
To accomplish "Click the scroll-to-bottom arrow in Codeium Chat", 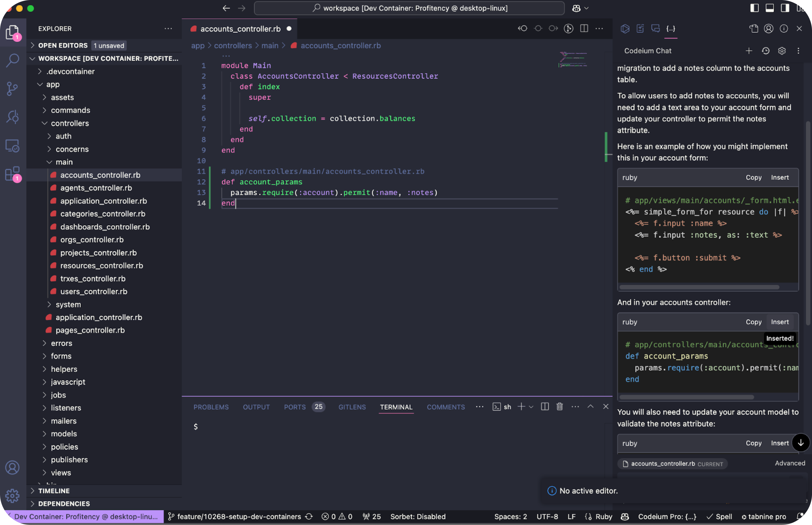I will pyautogui.click(x=800, y=442).
